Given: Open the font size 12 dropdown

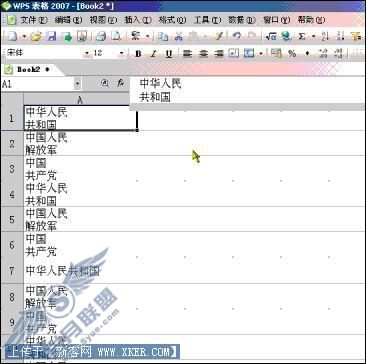Looking at the screenshot, I should [x=121, y=53].
